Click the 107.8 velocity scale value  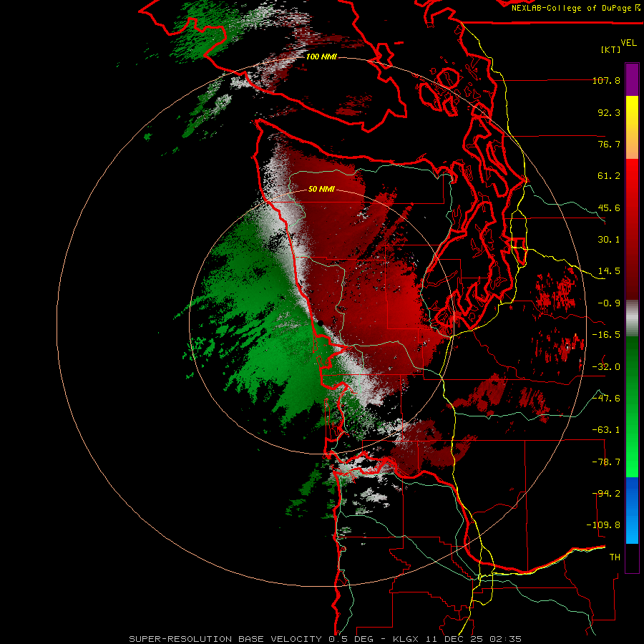pos(606,80)
